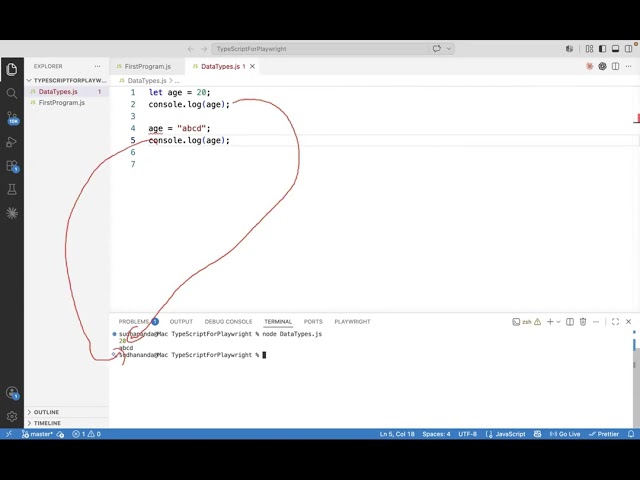
Task: Change indentation via Spaces: 4
Action: tap(436, 434)
